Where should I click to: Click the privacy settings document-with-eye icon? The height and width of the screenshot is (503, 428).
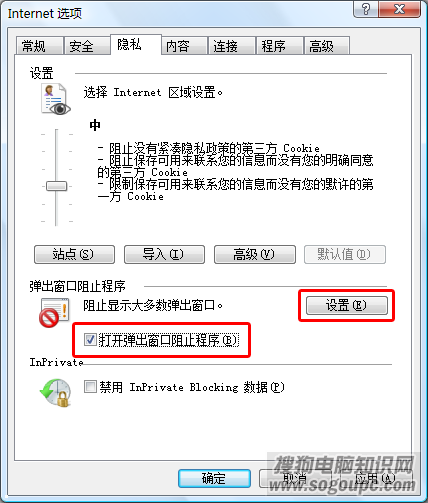point(55,99)
